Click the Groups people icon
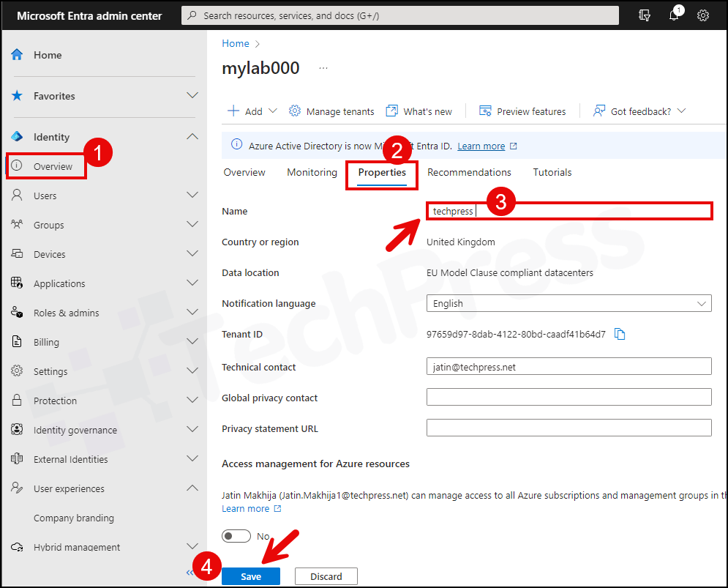728x588 pixels. tap(17, 225)
